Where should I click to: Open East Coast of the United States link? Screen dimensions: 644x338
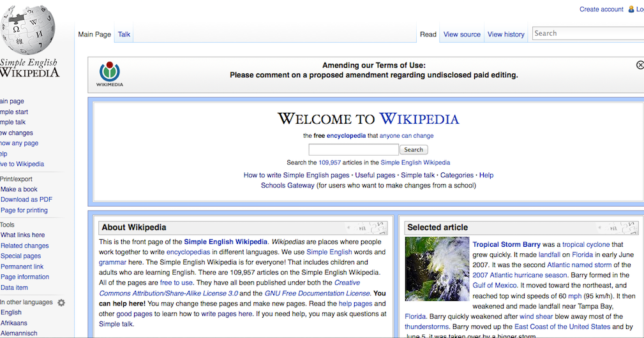(562, 327)
